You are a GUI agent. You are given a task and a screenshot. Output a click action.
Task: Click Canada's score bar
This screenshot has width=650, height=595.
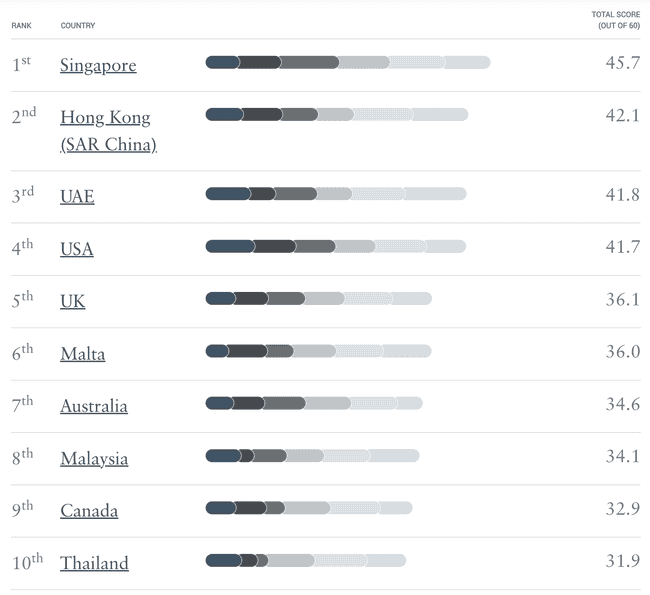309,508
